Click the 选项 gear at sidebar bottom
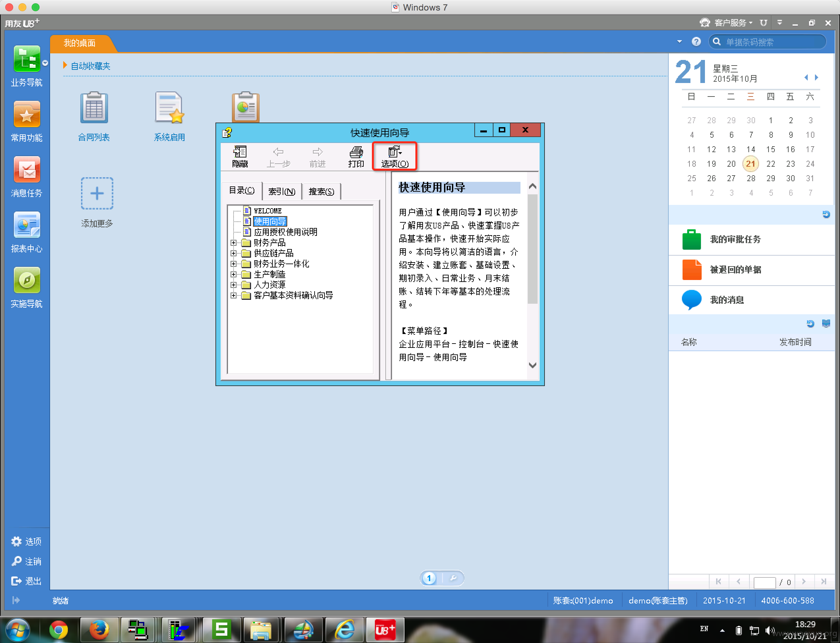840x643 pixels. [x=16, y=541]
